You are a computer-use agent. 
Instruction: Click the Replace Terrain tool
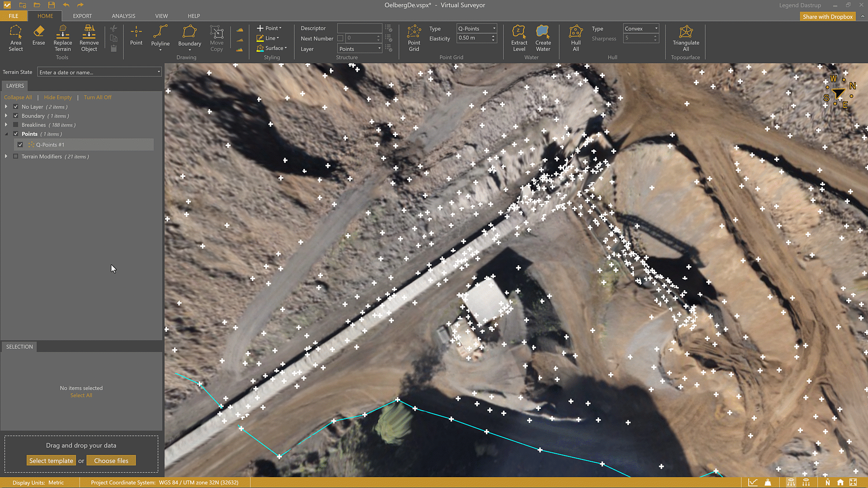tap(62, 38)
